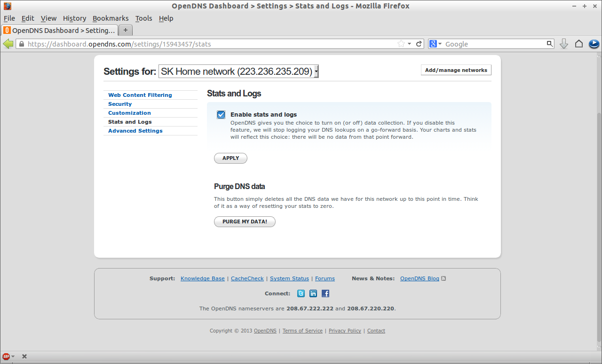Bookmark this page with the star icon
This screenshot has height=364, width=602.
coord(401,44)
